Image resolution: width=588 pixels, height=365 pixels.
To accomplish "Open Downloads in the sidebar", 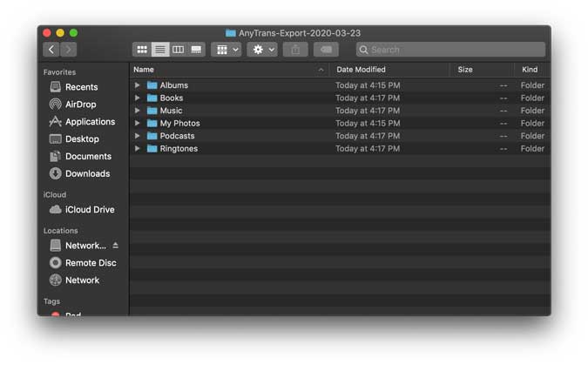I will [x=88, y=173].
